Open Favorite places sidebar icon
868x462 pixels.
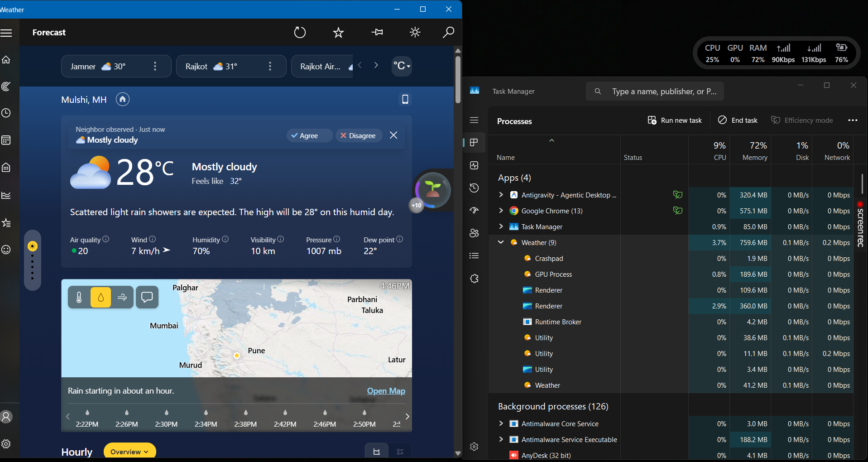(x=6, y=222)
